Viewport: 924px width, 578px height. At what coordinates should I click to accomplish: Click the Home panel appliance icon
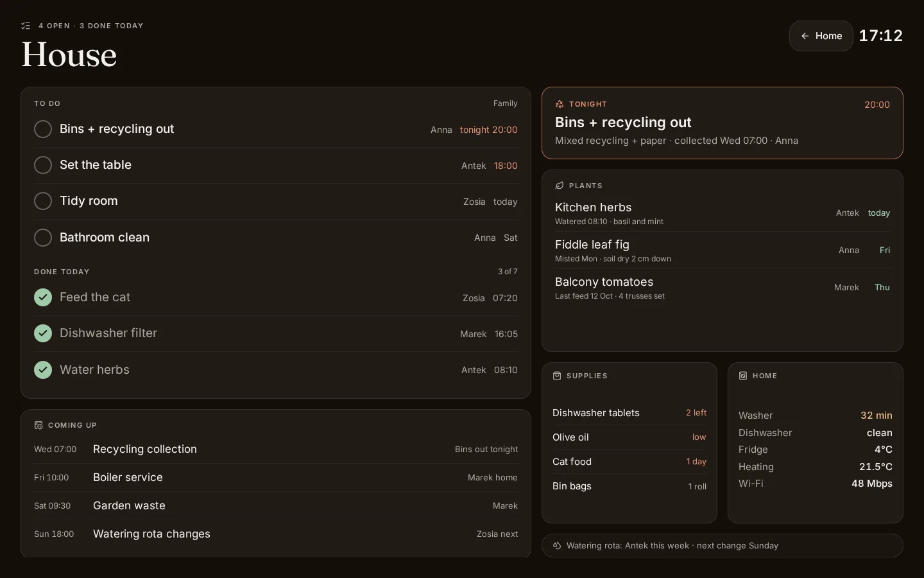tap(743, 376)
